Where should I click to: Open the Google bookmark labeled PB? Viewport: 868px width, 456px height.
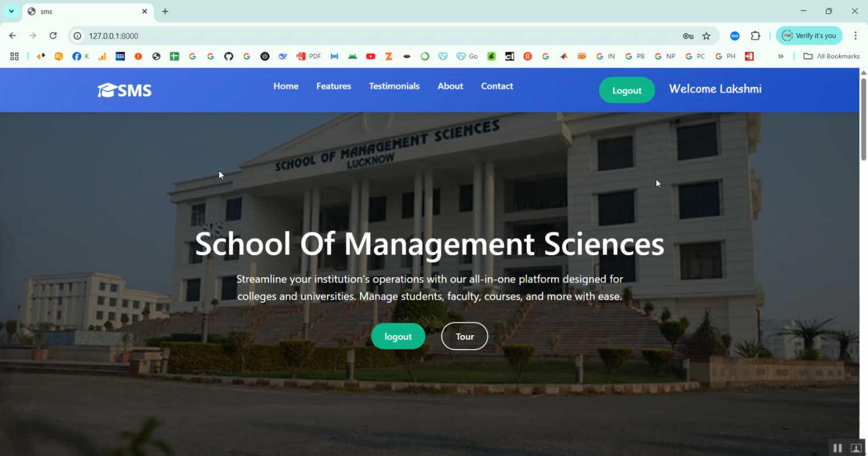(635, 56)
